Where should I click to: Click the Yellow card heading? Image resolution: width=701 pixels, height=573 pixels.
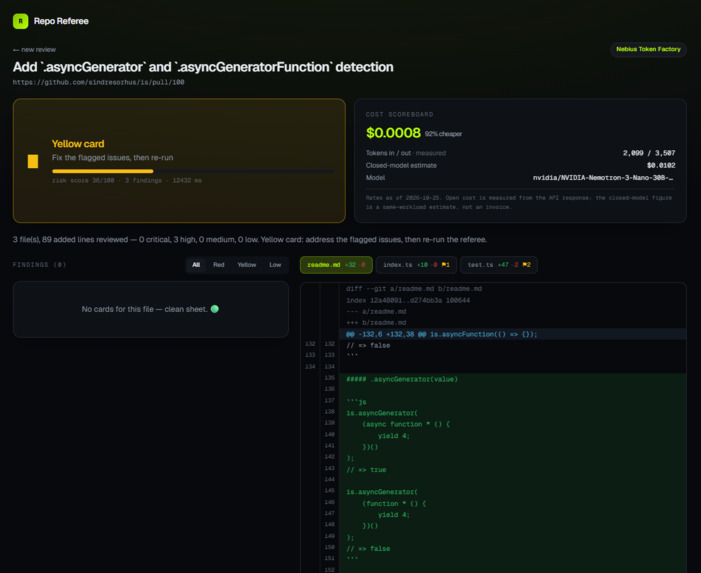pos(78,144)
